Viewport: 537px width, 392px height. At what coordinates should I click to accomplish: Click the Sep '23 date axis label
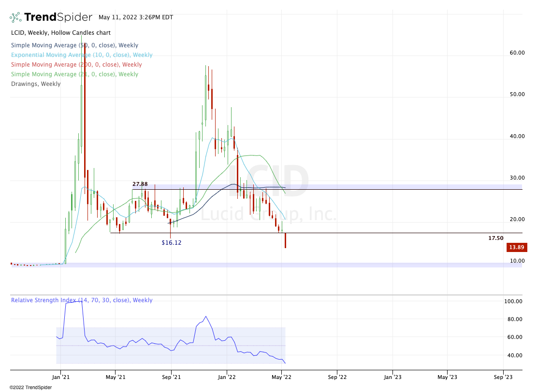coord(503,378)
